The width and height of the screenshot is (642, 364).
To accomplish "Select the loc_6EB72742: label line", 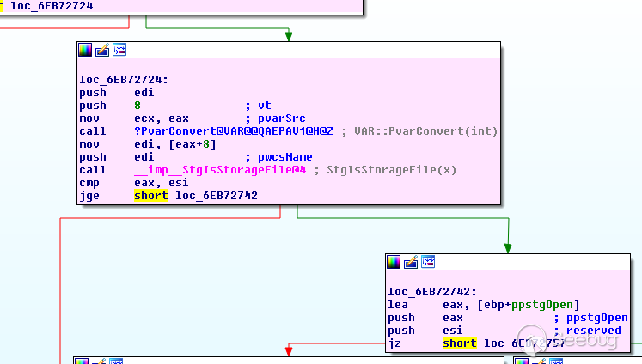I will [x=432, y=292].
